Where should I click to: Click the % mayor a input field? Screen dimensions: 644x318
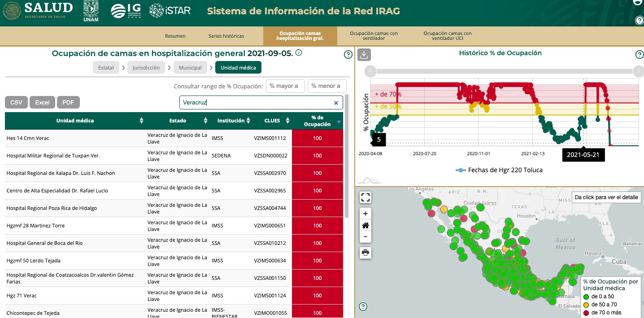(x=285, y=86)
